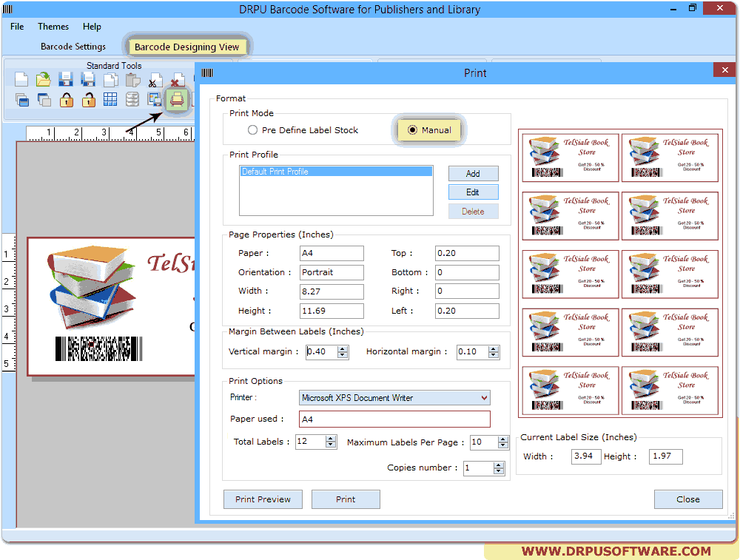Delete item using red X page icon
740x560 pixels.
[177, 80]
